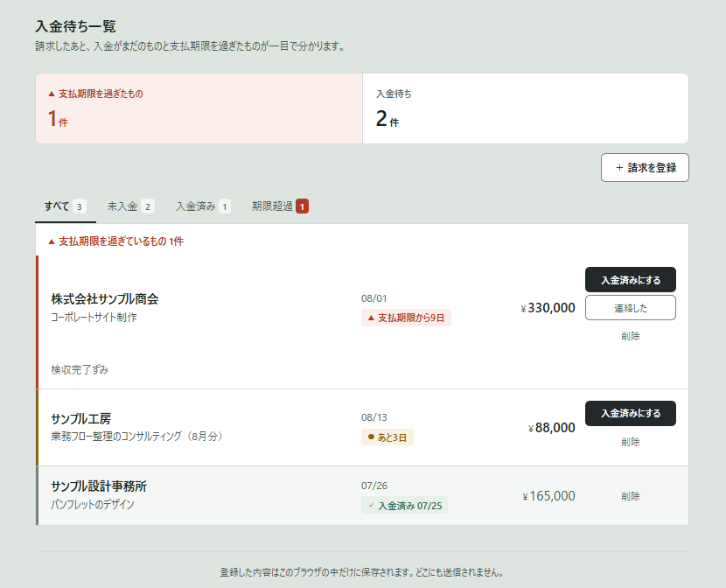
Task: Switch to the 未入金 tab
Action: (130, 206)
